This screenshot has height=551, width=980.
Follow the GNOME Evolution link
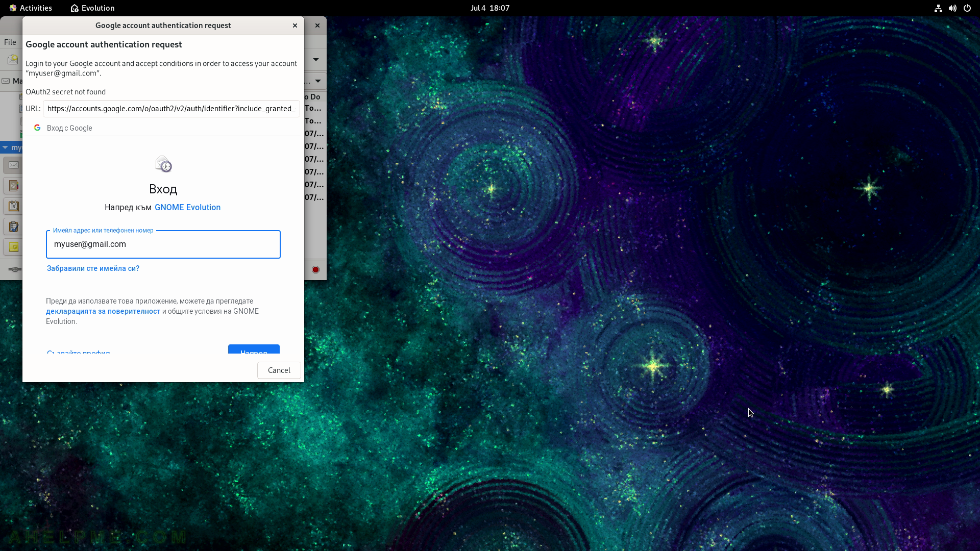pyautogui.click(x=187, y=207)
